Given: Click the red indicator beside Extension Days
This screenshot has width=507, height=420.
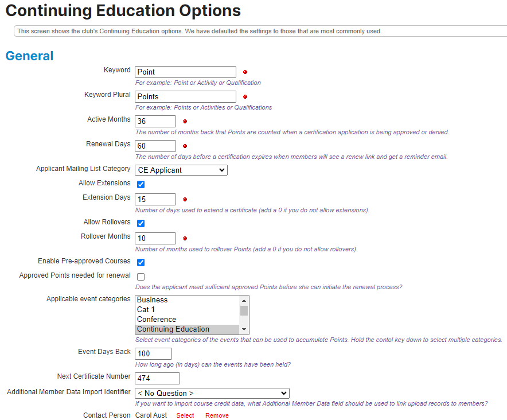Looking at the screenshot, I should [184, 199].
